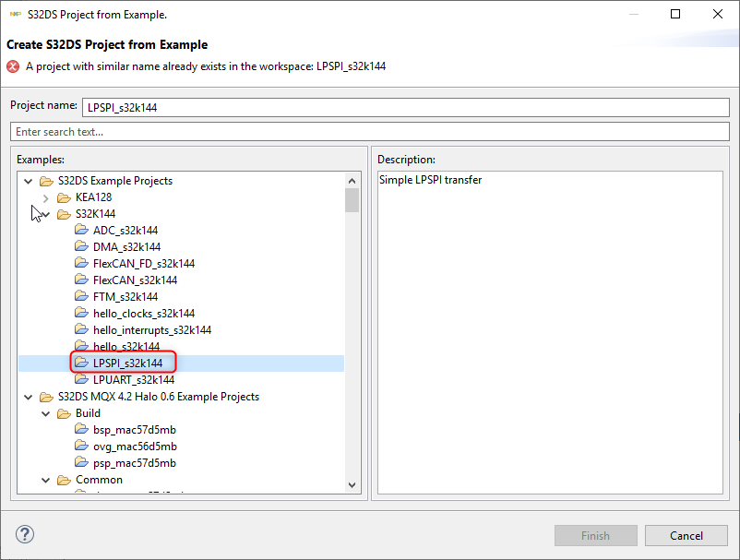Click the folder icon of hello_clocks_s32k144
The image size is (740, 560).
click(x=81, y=313)
